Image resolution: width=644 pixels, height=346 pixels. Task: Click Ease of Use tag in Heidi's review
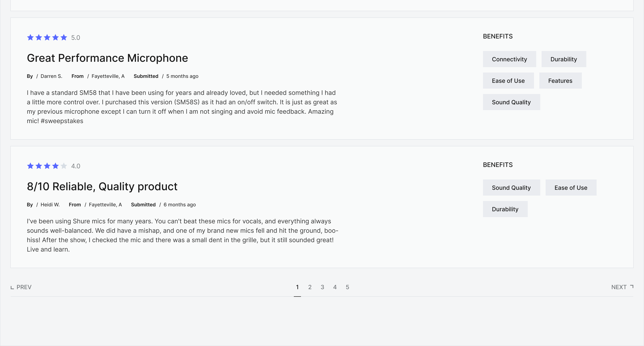570,188
